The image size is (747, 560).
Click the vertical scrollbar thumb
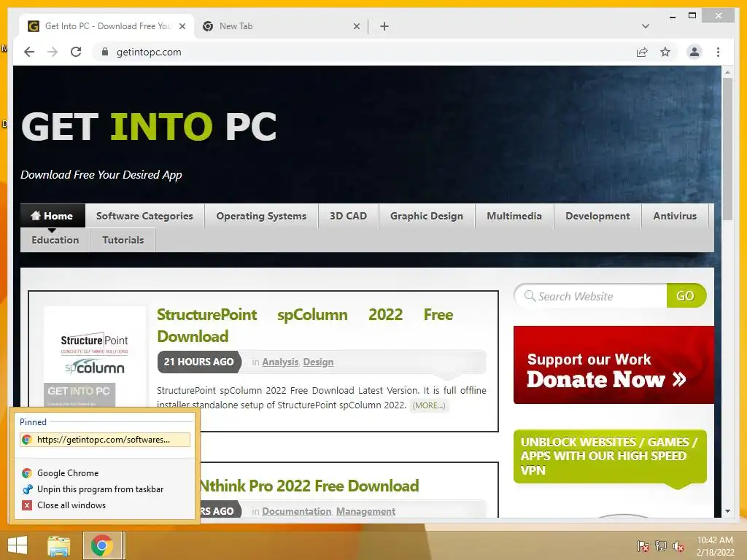pyautogui.click(x=727, y=149)
